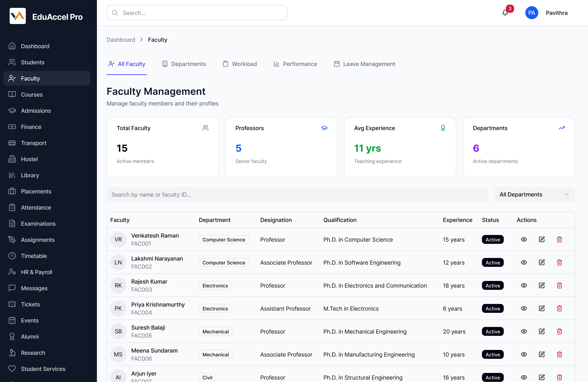Screen dimensions: 588x382
Task: Open the Leave Management tab
Action: tap(364, 64)
